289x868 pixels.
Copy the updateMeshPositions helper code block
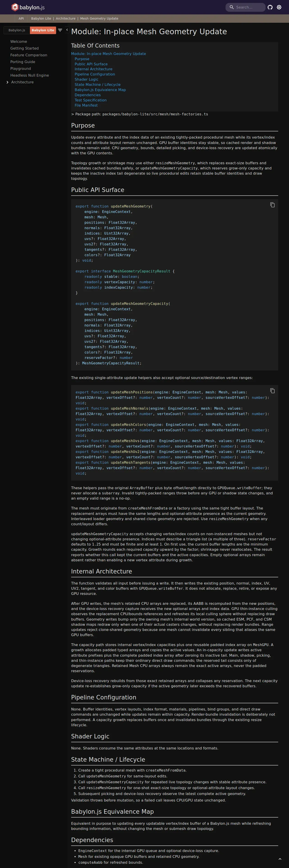coord(273,391)
